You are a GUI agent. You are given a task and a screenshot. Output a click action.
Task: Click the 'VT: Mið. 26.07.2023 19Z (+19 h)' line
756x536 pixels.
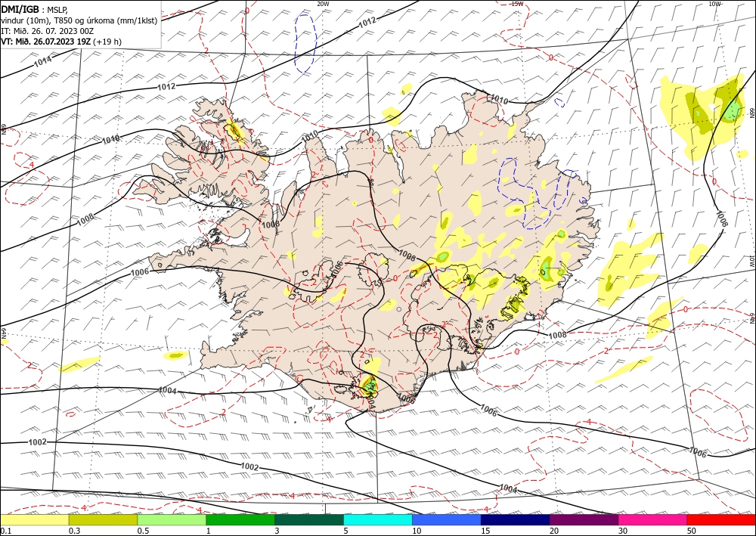click(x=61, y=42)
